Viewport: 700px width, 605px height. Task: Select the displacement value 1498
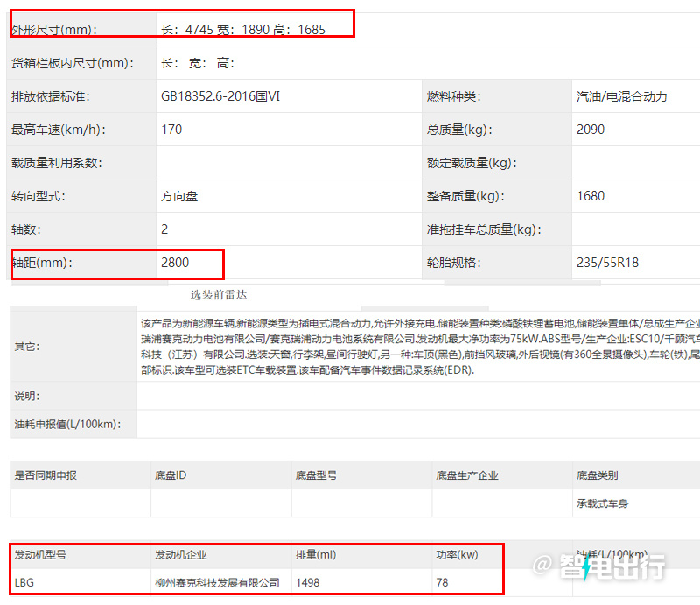[308, 582]
